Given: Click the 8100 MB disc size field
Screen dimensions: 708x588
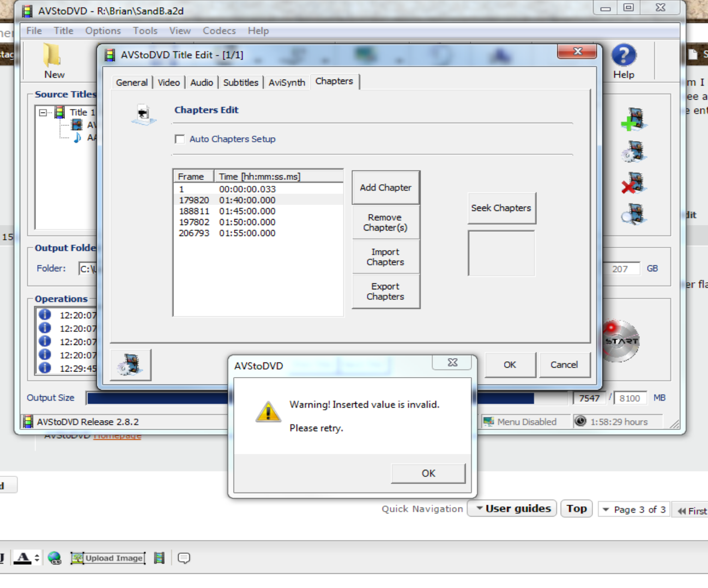Looking at the screenshot, I should tap(631, 398).
